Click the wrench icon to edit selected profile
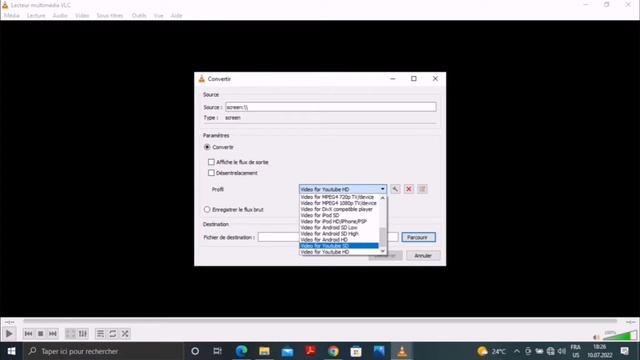 point(395,189)
